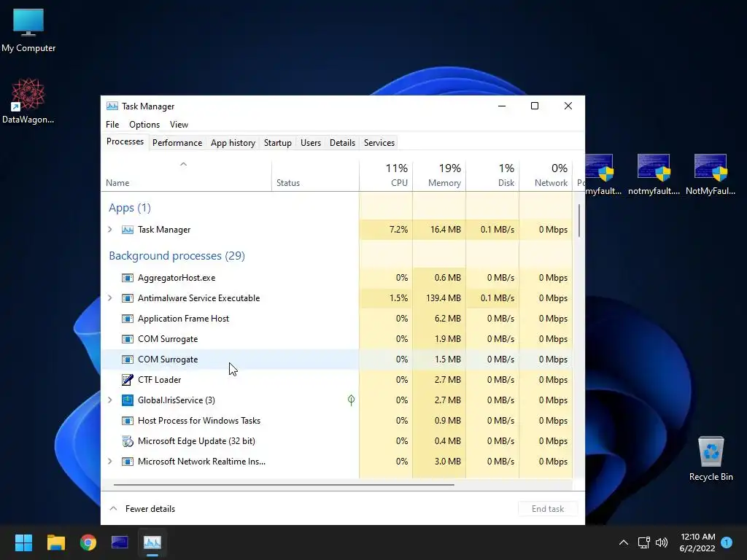The image size is (747, 560).
Task: Show hidden tray icons chevron
Action: [623, 542]
